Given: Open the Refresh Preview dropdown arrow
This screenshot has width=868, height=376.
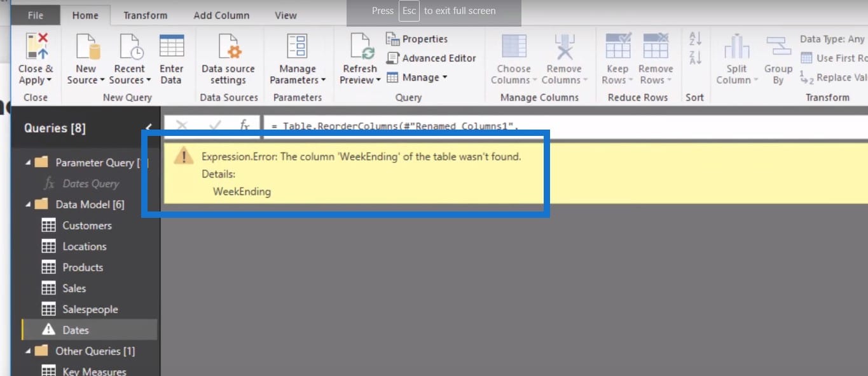Looking at the screenshot, I should coord(378,81).
